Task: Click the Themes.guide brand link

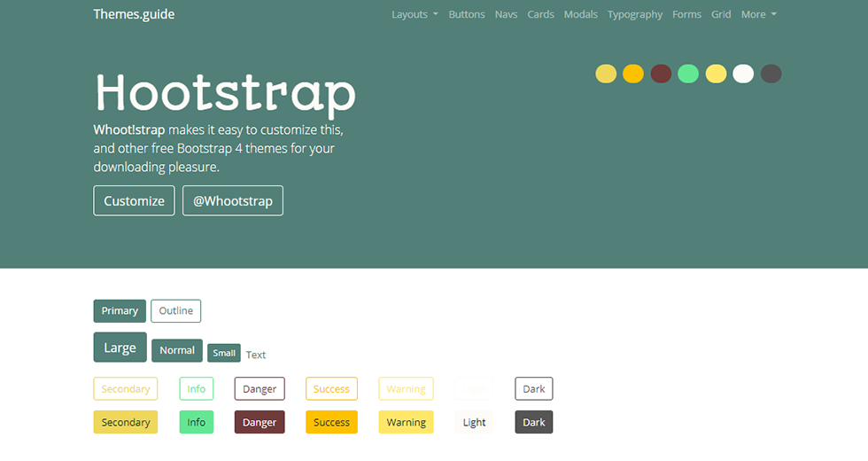Action: click(134, 14)
